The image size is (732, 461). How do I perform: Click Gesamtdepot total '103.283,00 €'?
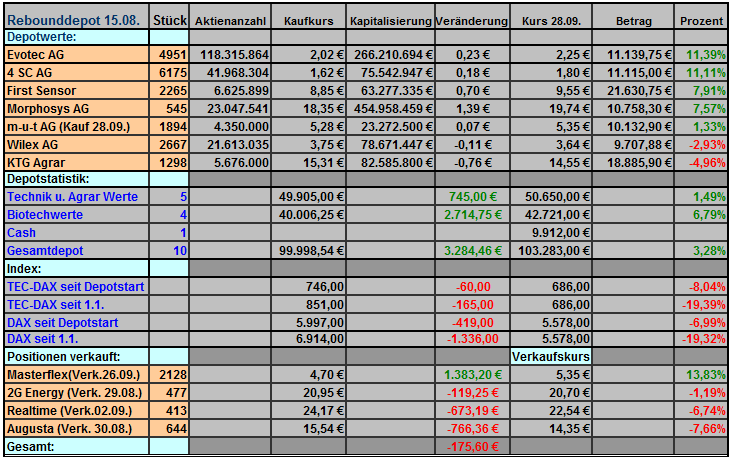[x=554, y=251]
